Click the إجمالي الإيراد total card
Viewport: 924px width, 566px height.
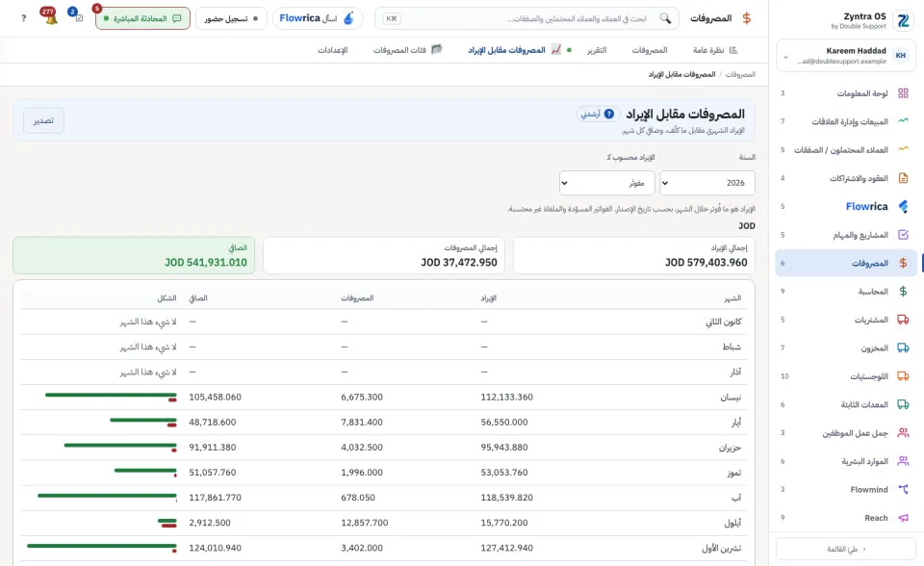tap(634, 255)
